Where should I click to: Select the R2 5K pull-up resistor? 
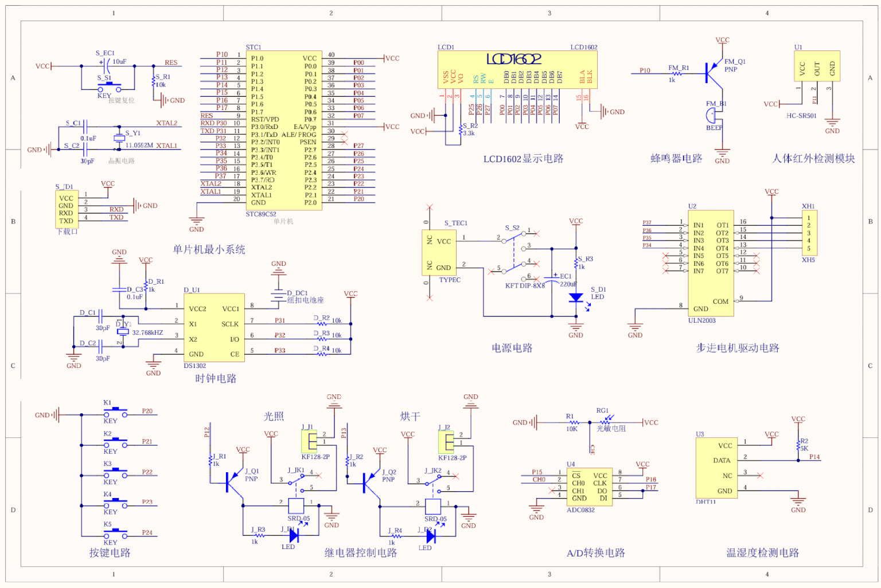point(798,445)
